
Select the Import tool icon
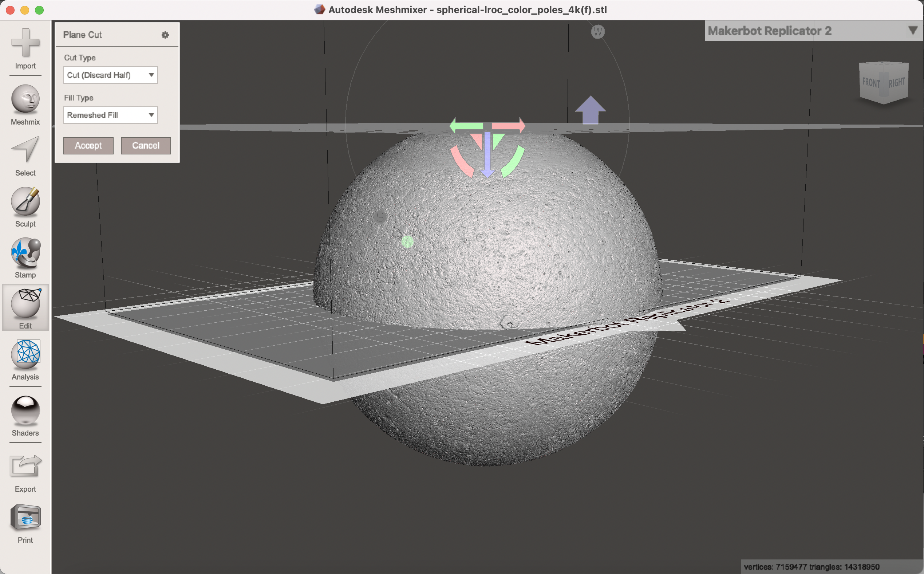point(26,48)
